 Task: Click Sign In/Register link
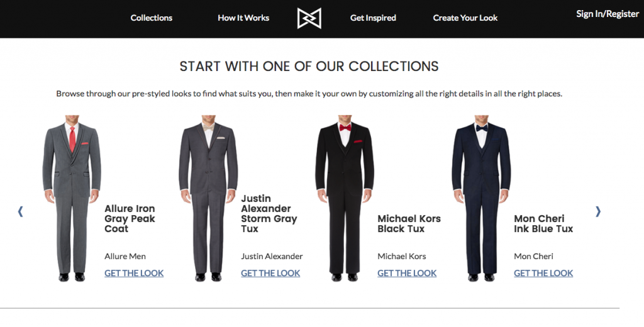click(608, 14)
